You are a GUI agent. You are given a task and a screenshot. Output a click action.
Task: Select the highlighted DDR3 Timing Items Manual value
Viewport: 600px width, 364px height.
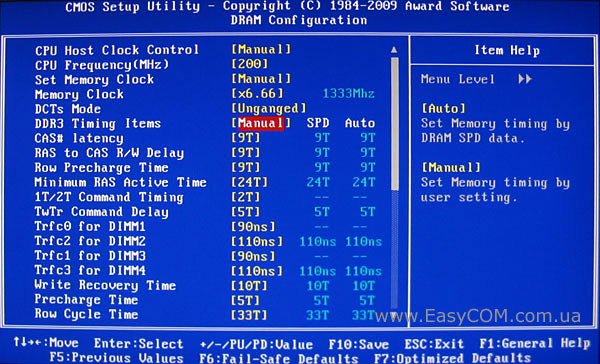(261, 123)
